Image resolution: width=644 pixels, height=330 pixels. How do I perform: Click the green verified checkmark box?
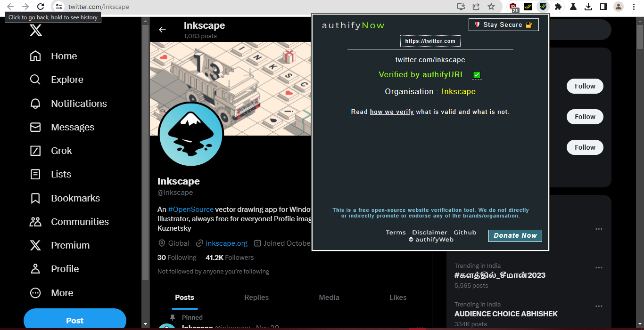click(477, 75)
